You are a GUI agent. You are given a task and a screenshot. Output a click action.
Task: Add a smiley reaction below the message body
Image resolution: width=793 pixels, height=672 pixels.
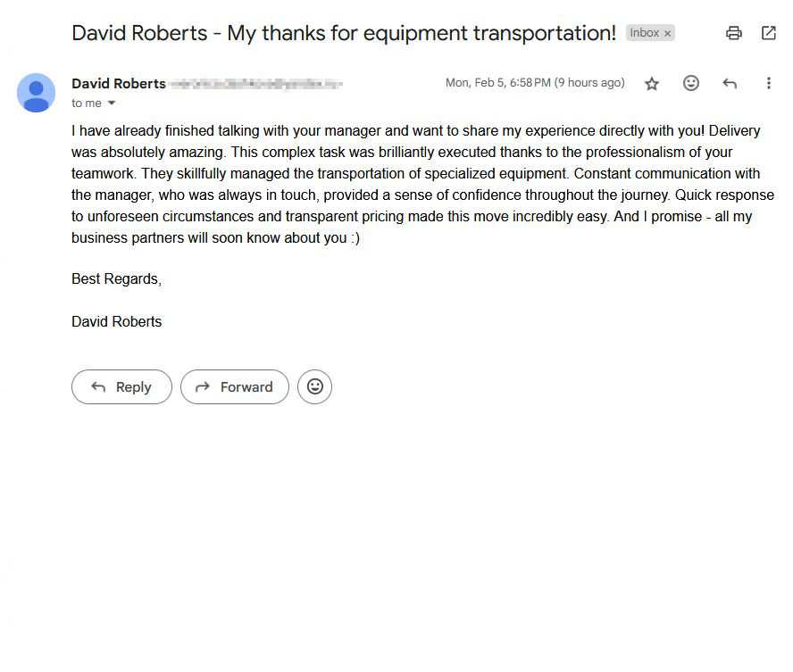pyautogui.click(x=314, y=386)
